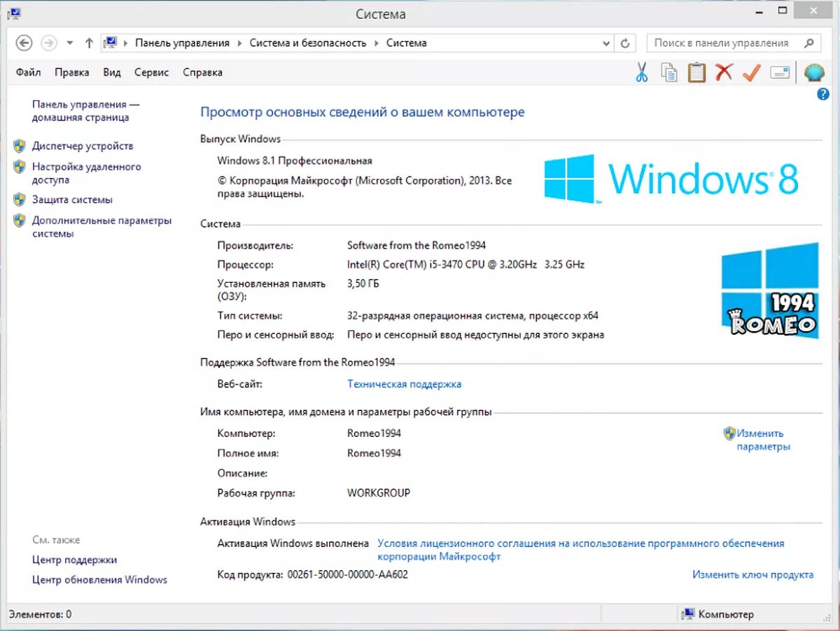Click processor value Intel Core i5-3470
This screenshot has width=840, height=631.
pyautogui.click(x=465, y=264)
